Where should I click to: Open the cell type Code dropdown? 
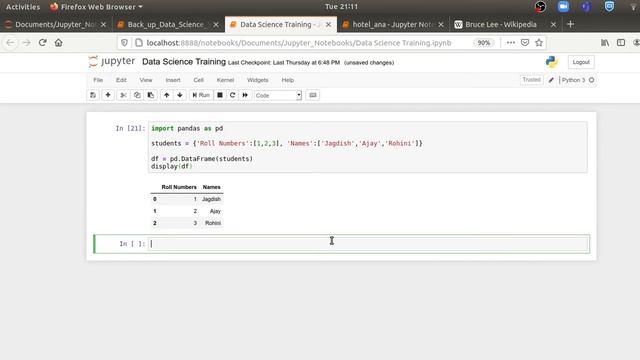(x=278, y=95)
